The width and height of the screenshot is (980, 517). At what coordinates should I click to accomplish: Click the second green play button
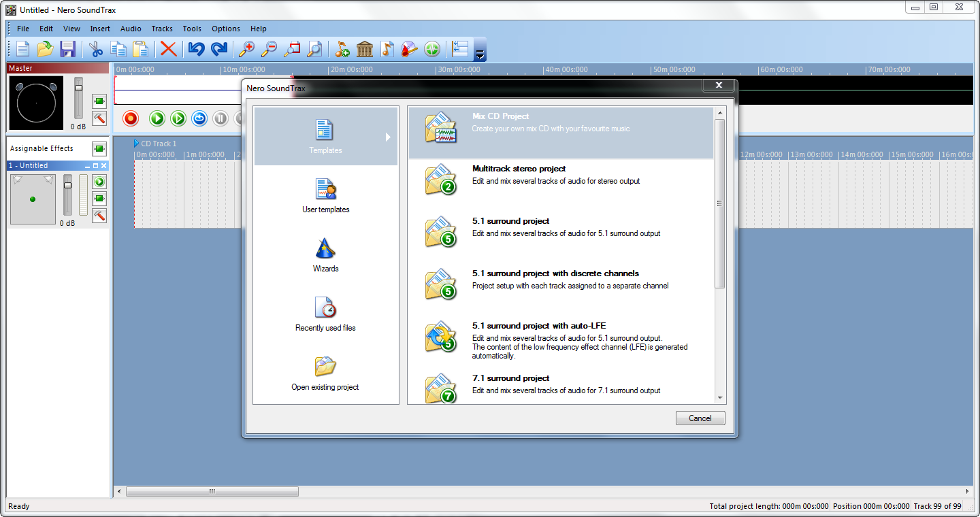pyautogui.click(x=178, y=118)
